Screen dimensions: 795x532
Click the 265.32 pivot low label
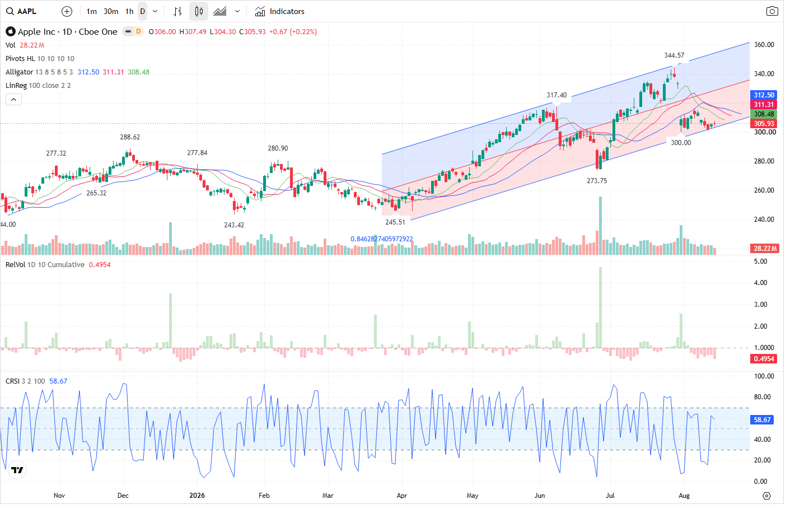coord(96,193)
